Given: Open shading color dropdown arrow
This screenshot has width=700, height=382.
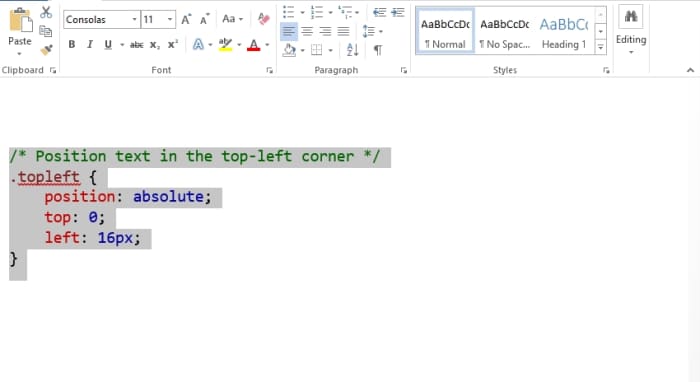Looking at the screenshot, I should click(x=302, y=50).
